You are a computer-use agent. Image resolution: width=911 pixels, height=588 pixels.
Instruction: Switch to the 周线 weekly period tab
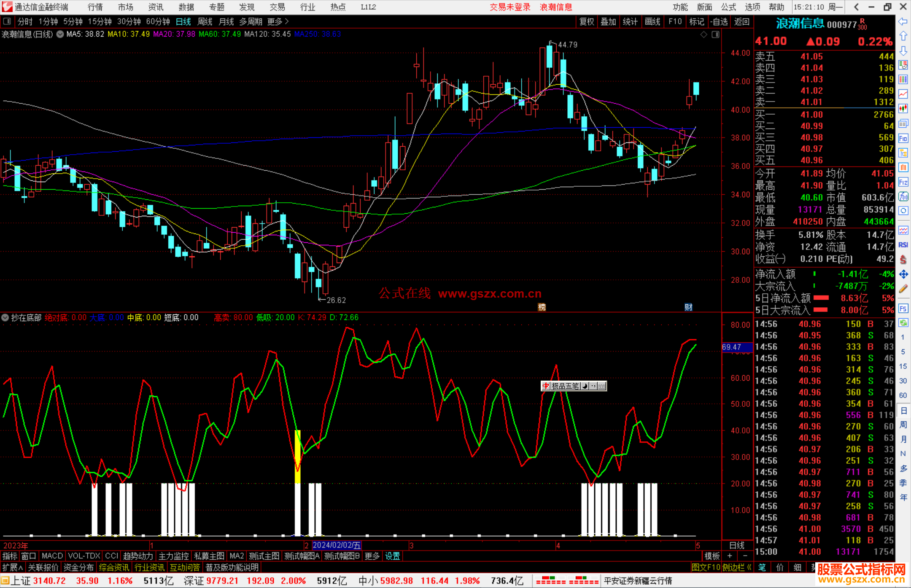coord(205,21)
